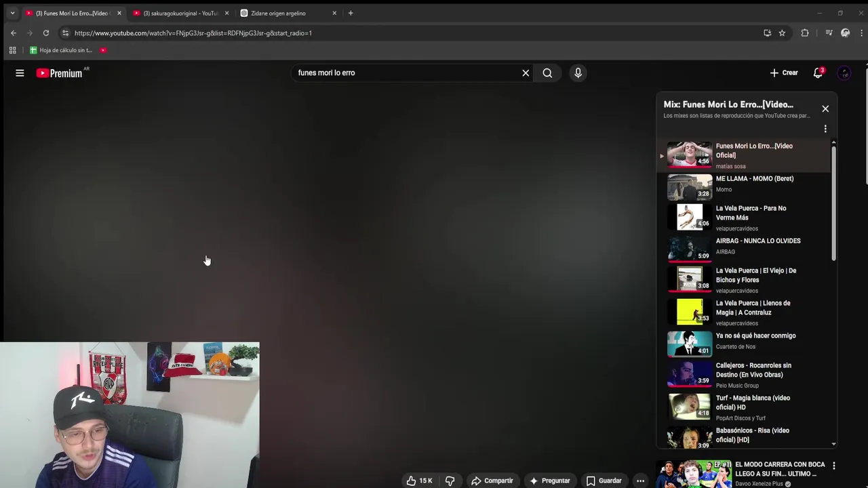Select La Vela Puerca El Viejo video
The width and height of the screenshot is (868, 488).
pyautogui.click(x=743, y=279)
